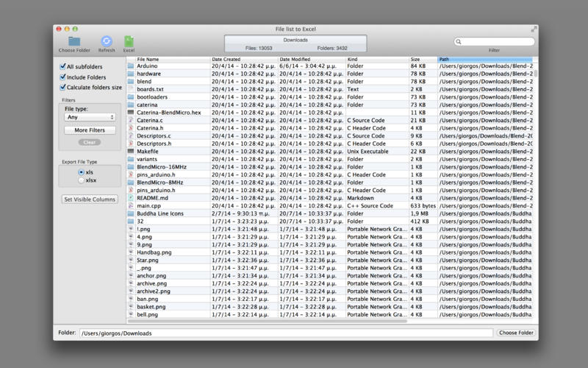Click the Arduino folder icon in list

point(131,66)
